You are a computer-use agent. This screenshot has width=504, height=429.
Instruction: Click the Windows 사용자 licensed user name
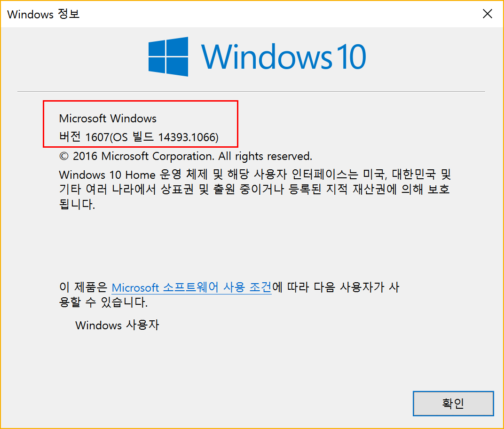[x=118, y=325]
